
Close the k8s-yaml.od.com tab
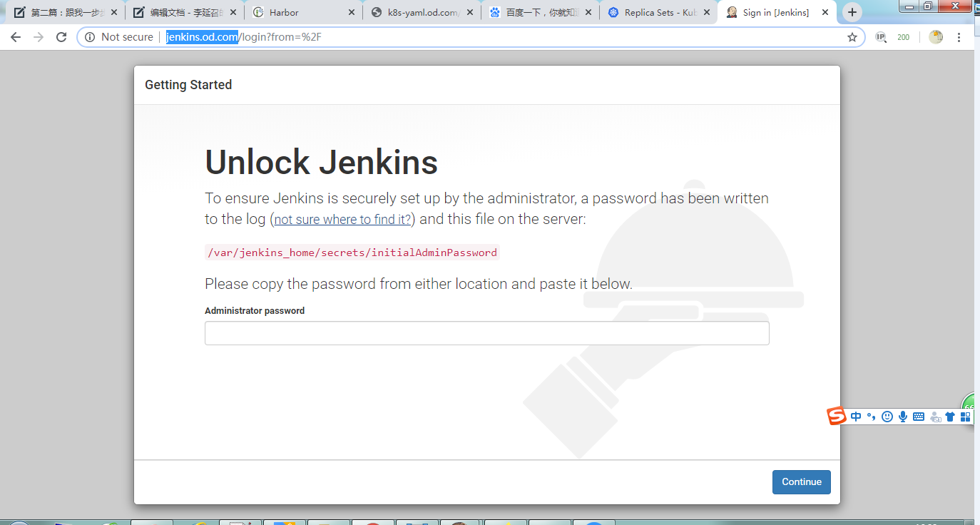pos(469,12)
